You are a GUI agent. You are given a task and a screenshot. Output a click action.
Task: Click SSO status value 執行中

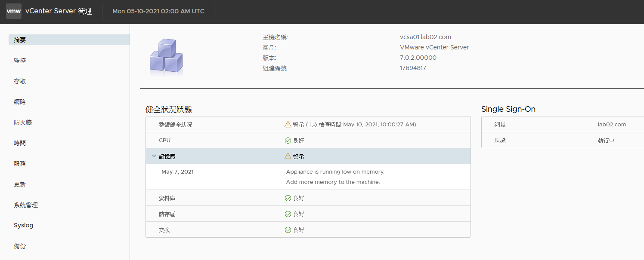click(606, 141)
